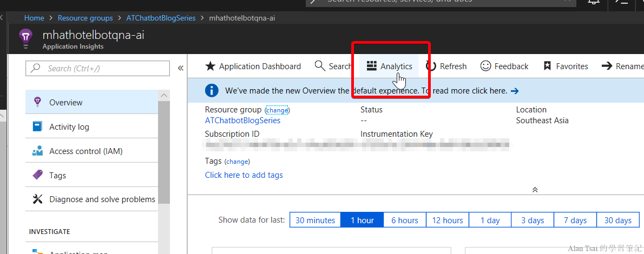
Task: Click the sidebar scrollbar up arrow
Action: (x=164, y=95)
